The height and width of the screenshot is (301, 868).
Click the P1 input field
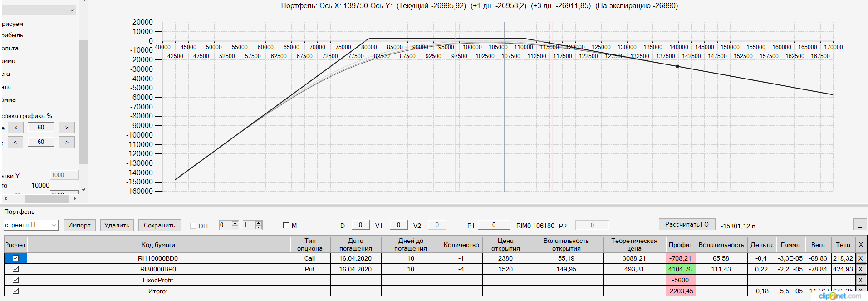click(x=494, y=225)
